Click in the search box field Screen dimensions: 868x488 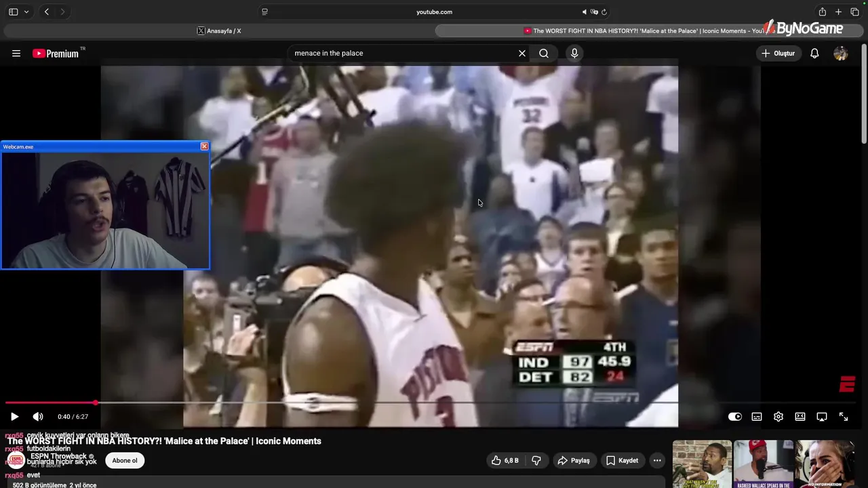(403, 54)
